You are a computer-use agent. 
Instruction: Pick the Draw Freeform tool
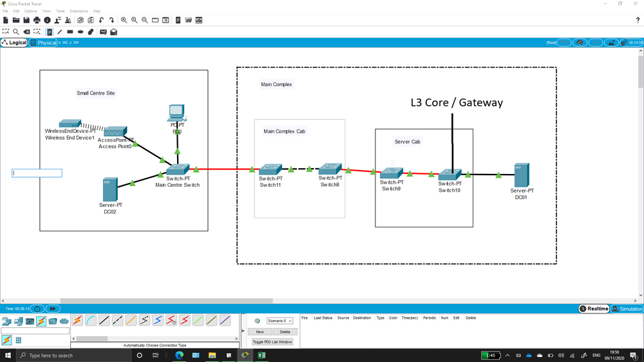(91, 32)
